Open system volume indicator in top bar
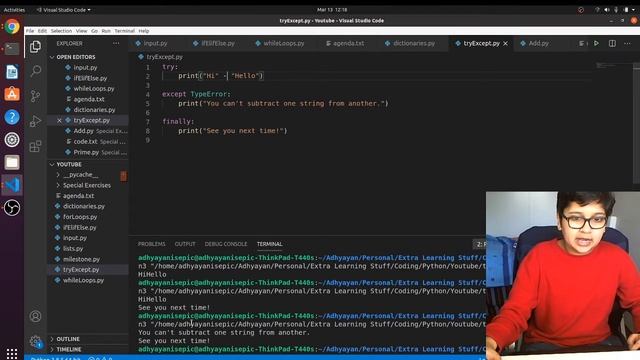This screenshot has width=640, height=360. pos(607,10)
